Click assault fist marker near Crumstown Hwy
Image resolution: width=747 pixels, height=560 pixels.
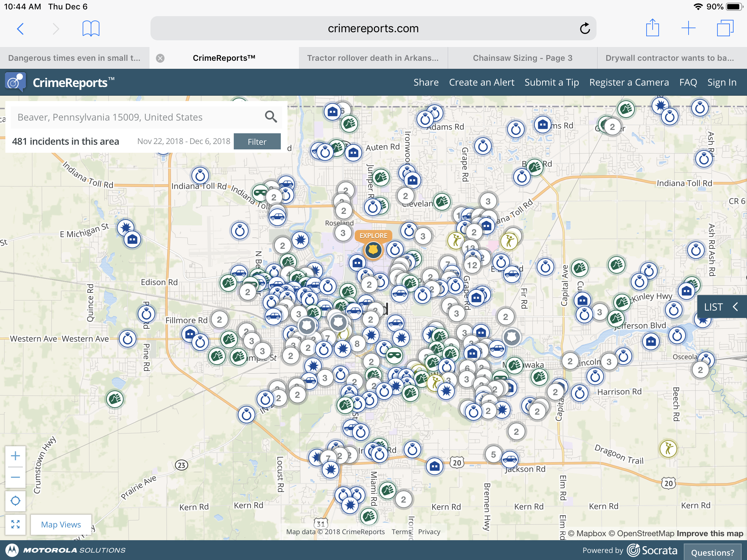point(115,399)
